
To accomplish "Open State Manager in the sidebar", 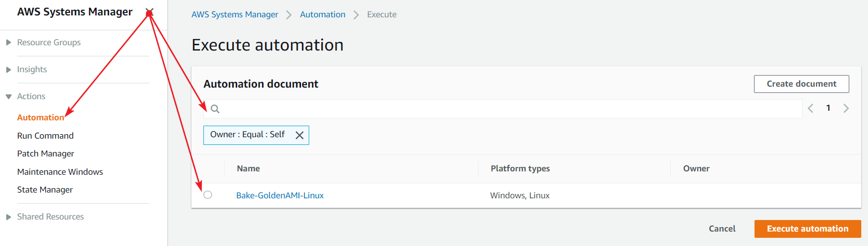I will tap(45, 190).
